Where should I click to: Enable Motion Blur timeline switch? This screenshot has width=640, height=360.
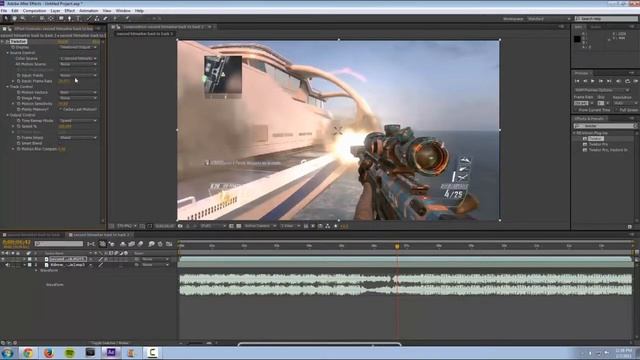[x=140, y=244]
